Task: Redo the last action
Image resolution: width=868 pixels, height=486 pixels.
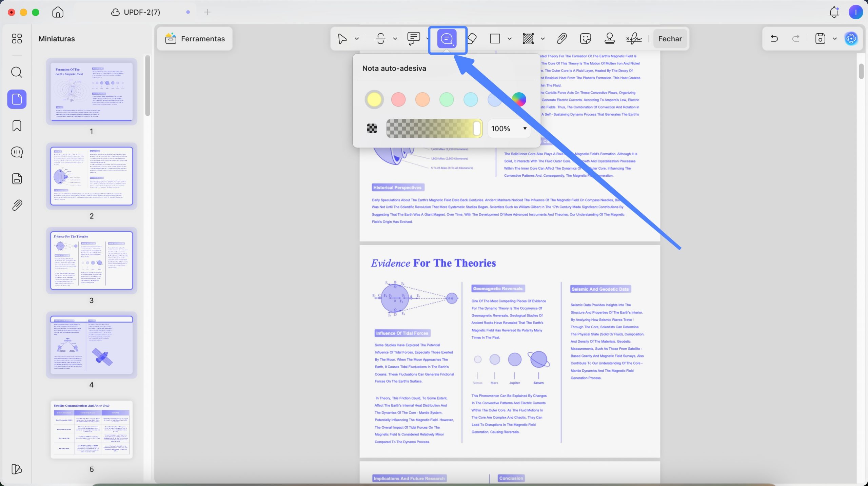Action: (796, 39)
